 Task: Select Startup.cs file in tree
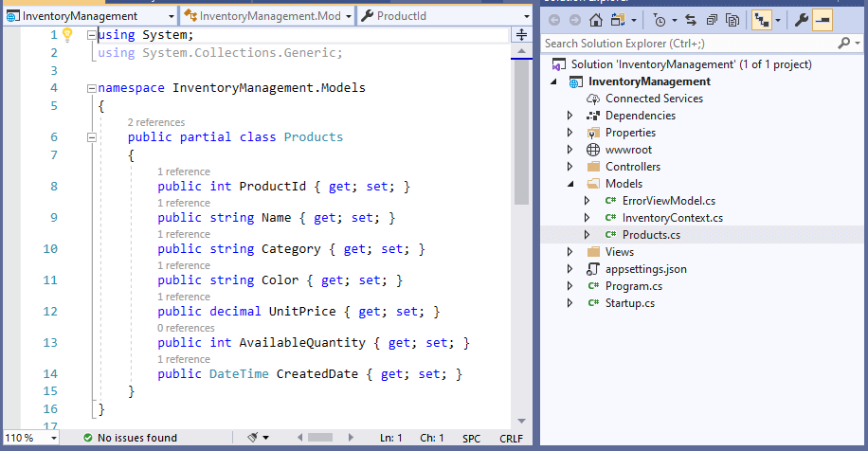(629, 303)
